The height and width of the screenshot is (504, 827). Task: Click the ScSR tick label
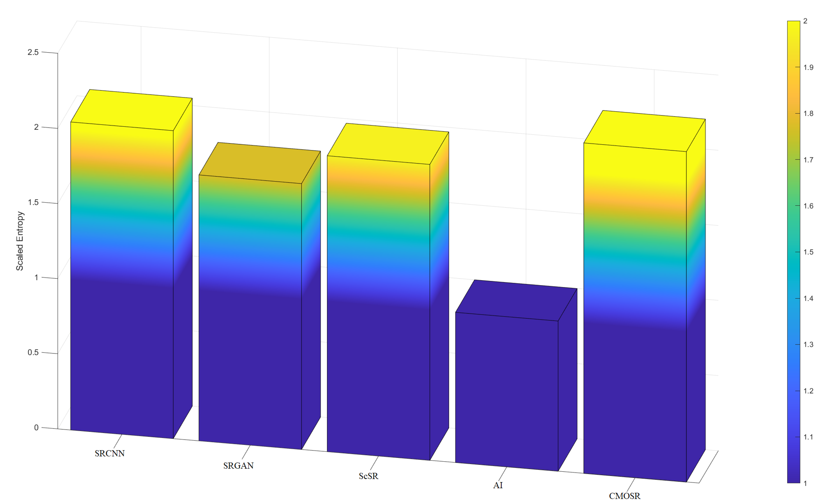pos(368,476)
